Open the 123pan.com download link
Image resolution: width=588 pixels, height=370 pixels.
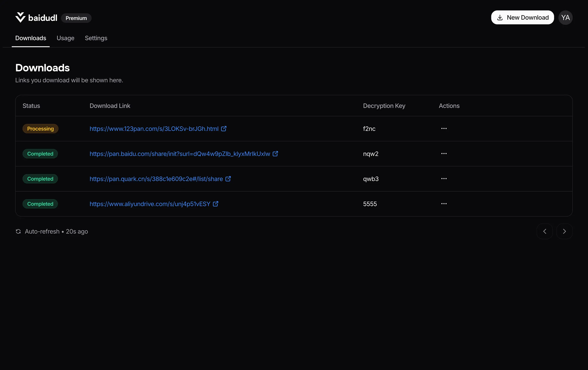[154, 129]
